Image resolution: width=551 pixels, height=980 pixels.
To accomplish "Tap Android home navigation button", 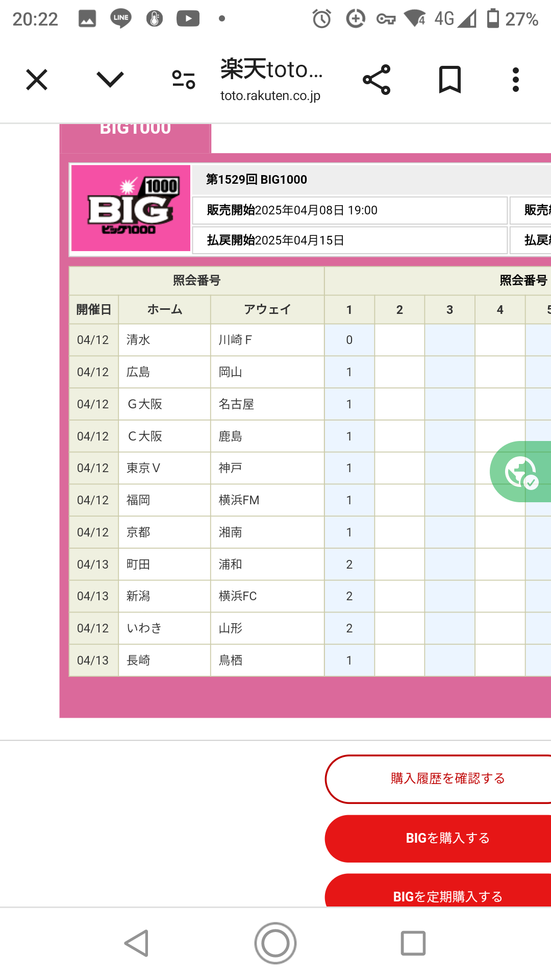I will coord(275,943).
